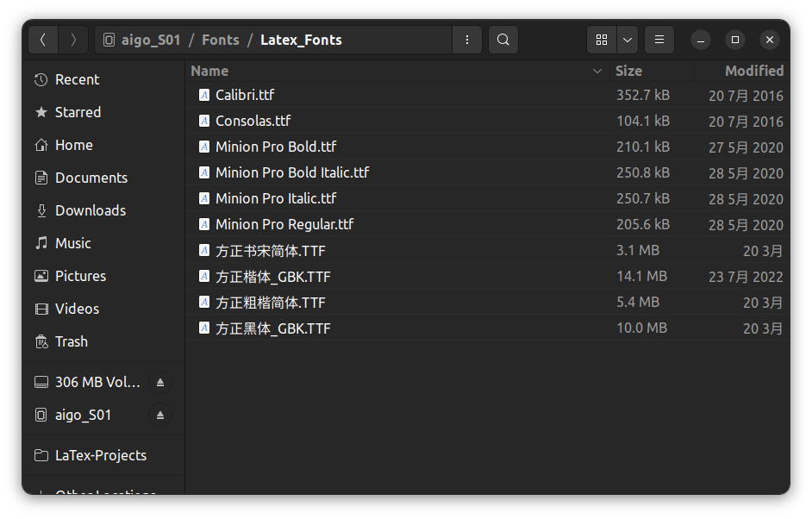Go to Fonts folder in path bar

(220, 40)
